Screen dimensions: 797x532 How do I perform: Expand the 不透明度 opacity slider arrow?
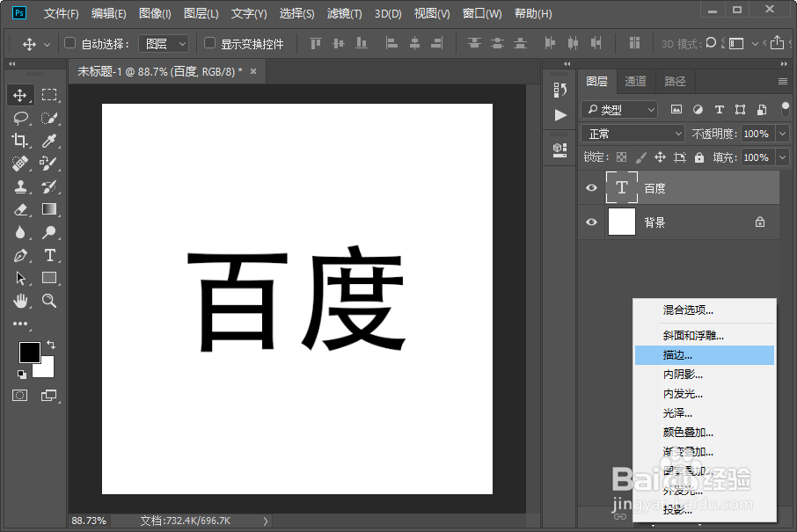pos(783,134)
